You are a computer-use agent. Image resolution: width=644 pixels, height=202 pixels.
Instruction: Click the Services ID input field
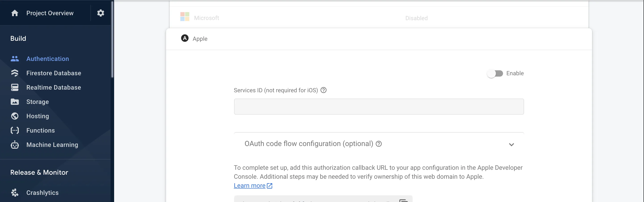click(x=378, y=107)
